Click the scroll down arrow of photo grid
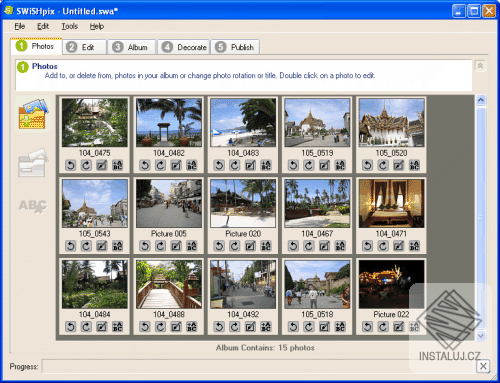The height and width of the screenshot is (383, 500). pos(481,335)
